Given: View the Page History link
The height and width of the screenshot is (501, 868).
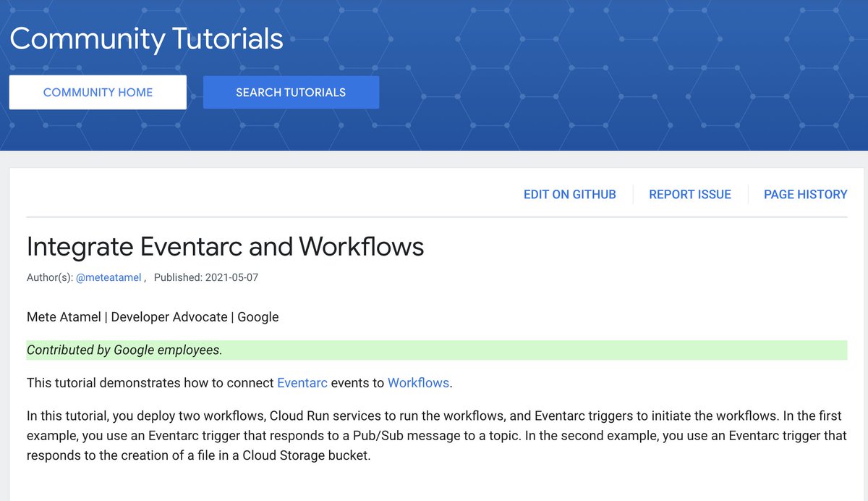Looking at the screenshot, I should pos(806,194).
